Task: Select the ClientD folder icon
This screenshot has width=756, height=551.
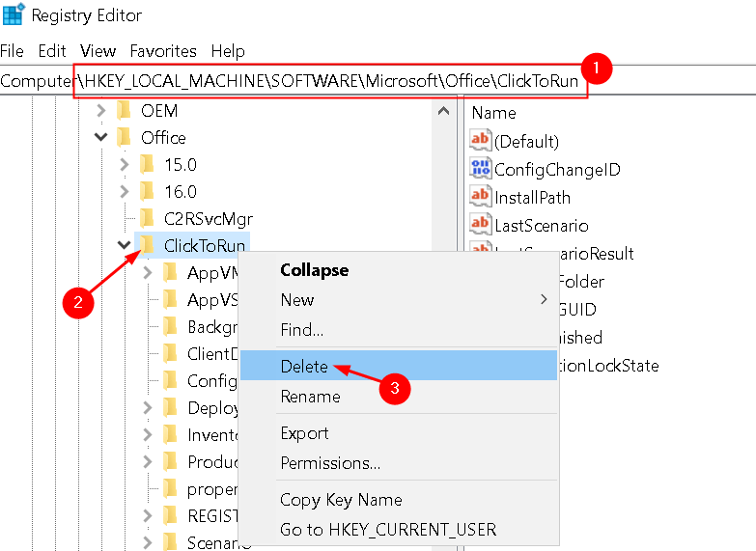Action: click(170, 353)
